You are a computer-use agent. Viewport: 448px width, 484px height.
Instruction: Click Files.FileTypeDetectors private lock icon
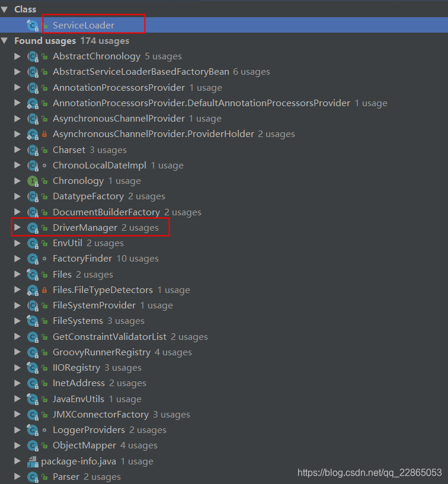coord(44,290)
